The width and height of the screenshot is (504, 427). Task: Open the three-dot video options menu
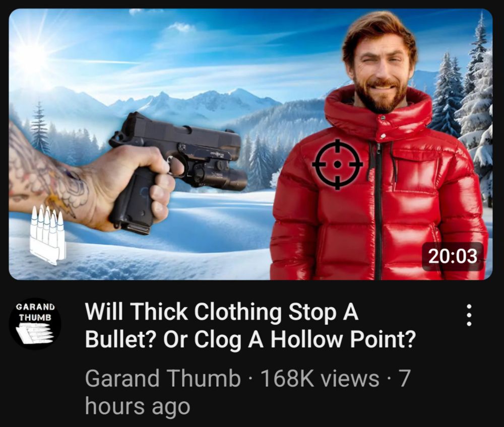point(469,315)
